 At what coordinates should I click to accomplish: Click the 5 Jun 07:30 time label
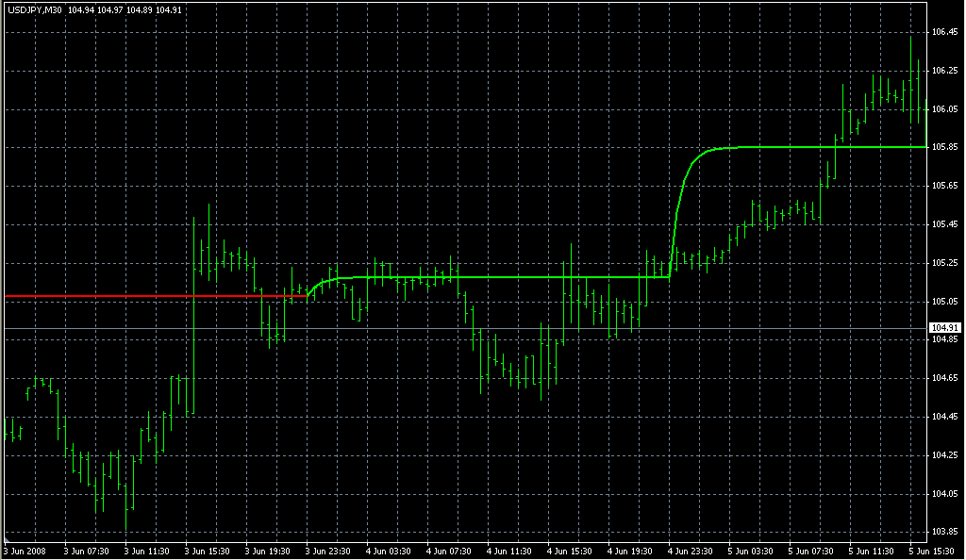812,551
